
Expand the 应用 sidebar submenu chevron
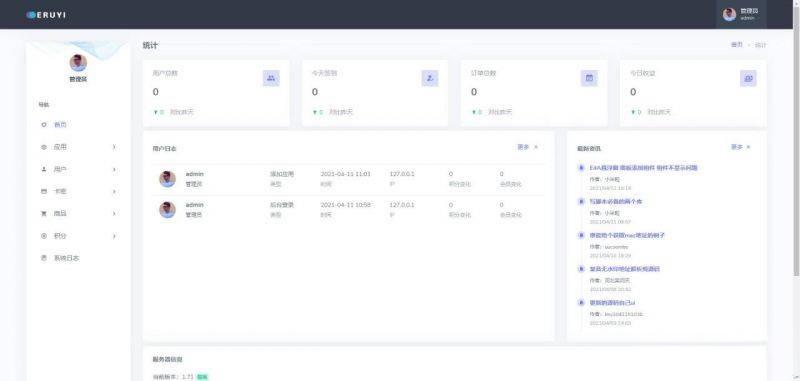coord(114,147)
